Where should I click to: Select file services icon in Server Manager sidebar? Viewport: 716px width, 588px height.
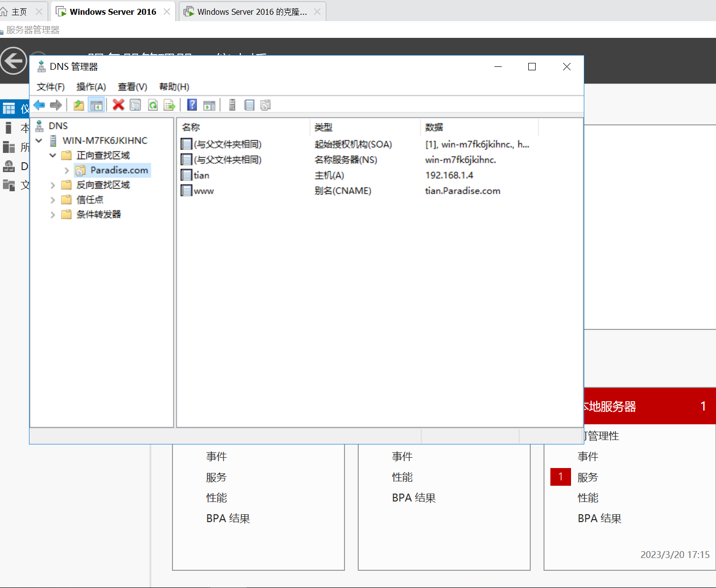pyautogui.click(x=9, y=185)
